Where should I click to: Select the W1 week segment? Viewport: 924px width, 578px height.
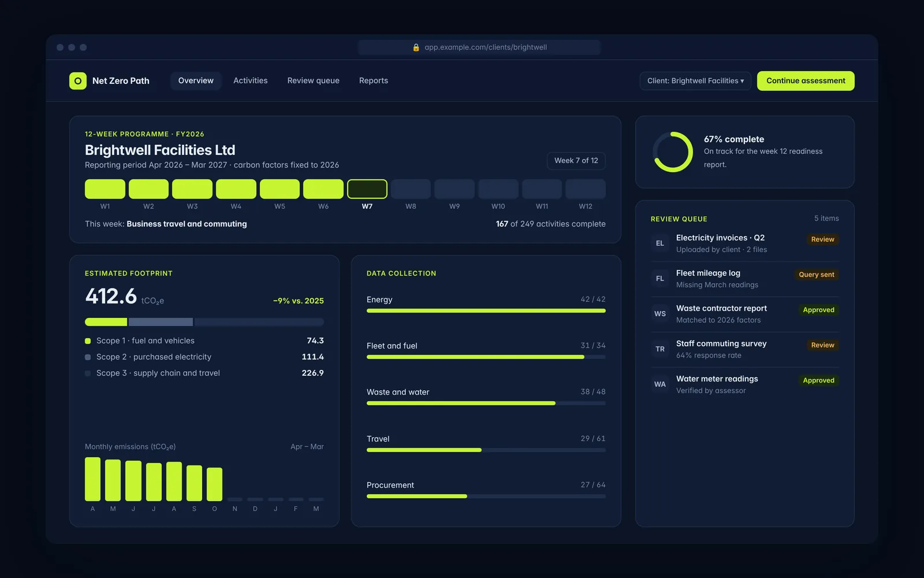point(105,189)
